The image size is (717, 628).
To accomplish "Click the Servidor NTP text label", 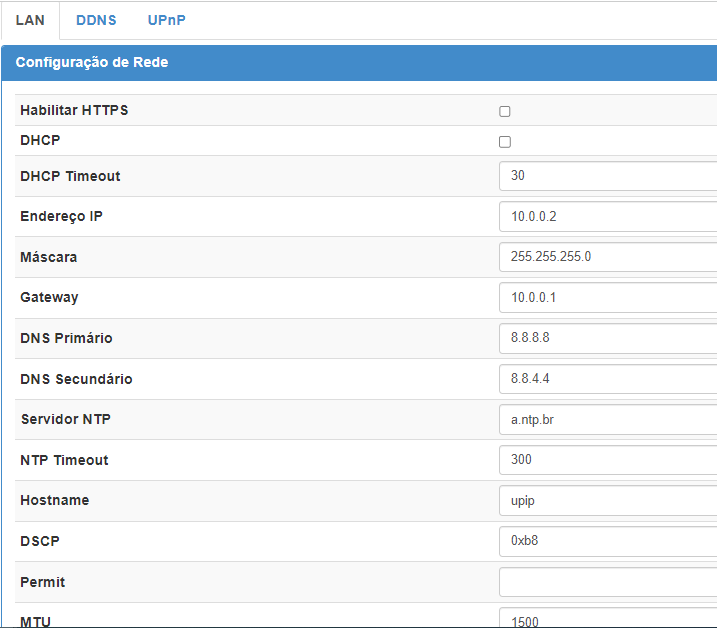I will tap(66, 419).
